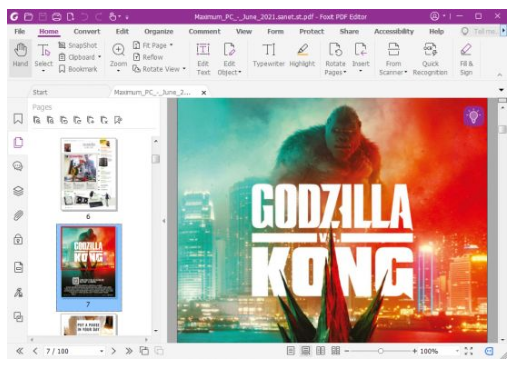The width and height of the screenshot is (514, 367).
Task: Choose the Edit Text tool
Action: pyautogui.click(x=203, y=59)
